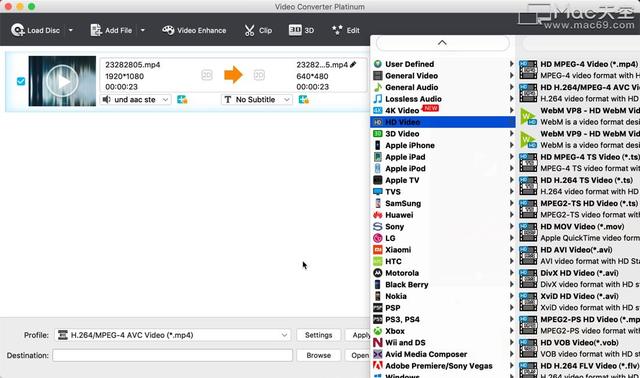The image size is (640, 378).
Task: Expand the Black Berry submenu arrow
Action: click(511, 285)
